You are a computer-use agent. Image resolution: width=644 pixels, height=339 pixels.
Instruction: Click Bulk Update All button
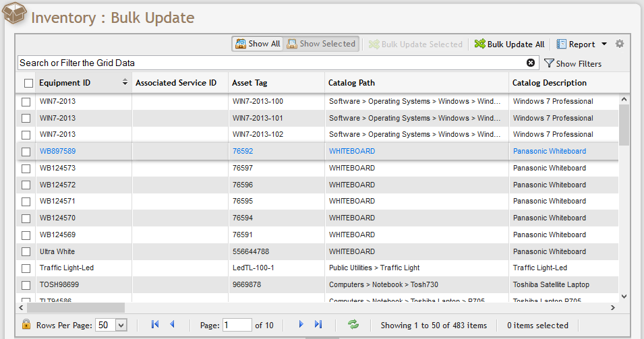(509, 44)
